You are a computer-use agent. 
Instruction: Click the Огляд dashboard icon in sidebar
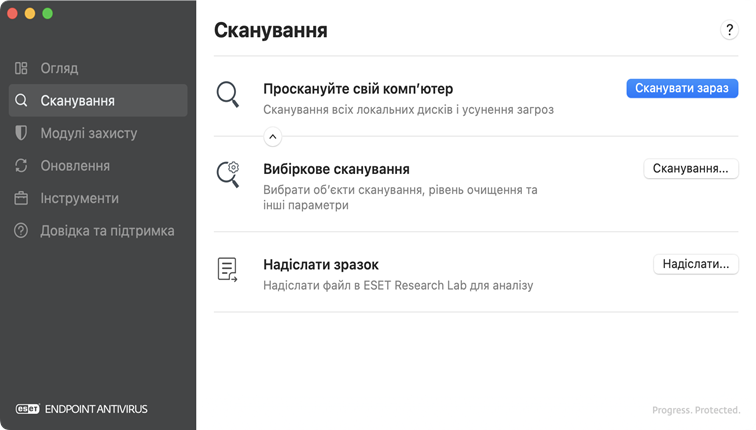click(x=21, y=68)
